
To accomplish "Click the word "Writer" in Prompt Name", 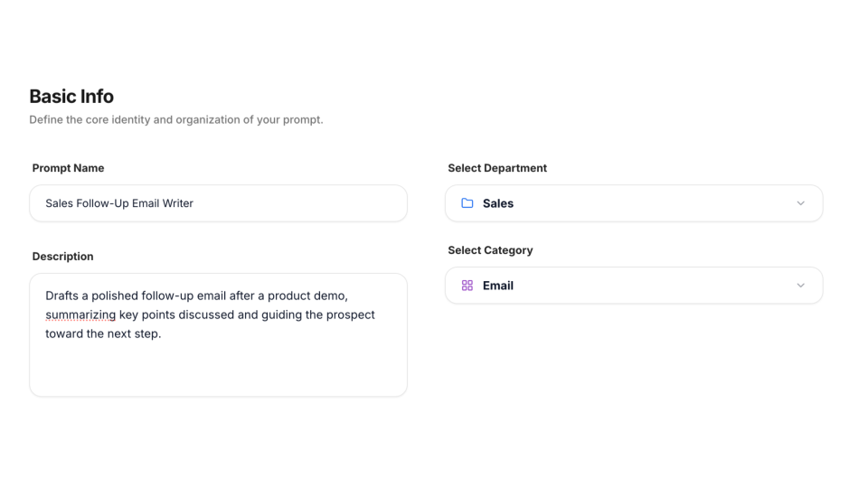I will [176, 203].
